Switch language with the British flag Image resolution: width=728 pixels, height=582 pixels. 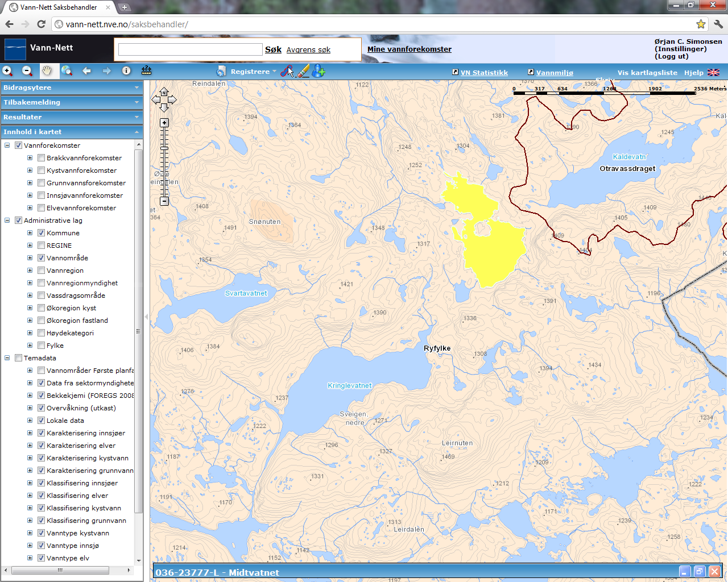click(x=713, y=73)
